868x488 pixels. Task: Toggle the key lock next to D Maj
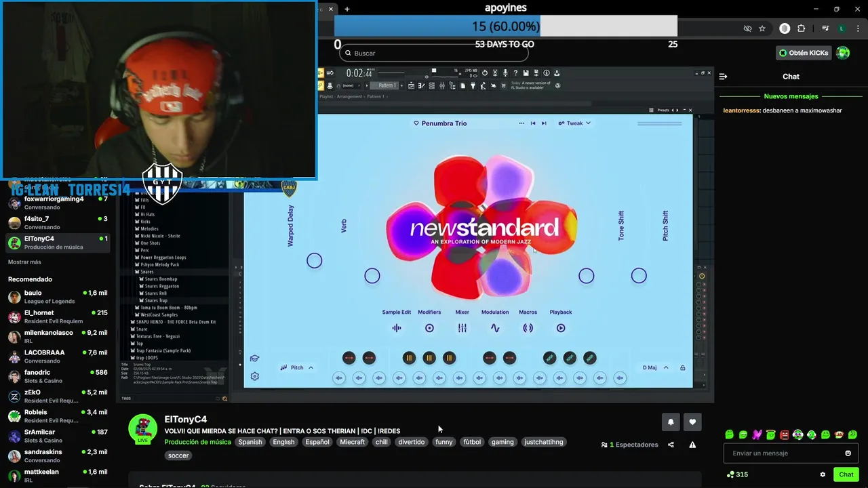[x=682, y=367]
